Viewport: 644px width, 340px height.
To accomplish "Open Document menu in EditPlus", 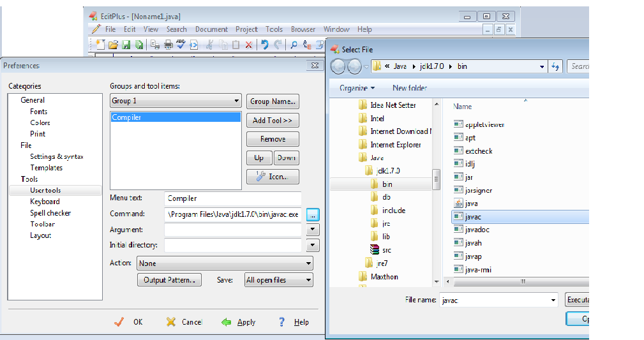I will tap(211, 29).
